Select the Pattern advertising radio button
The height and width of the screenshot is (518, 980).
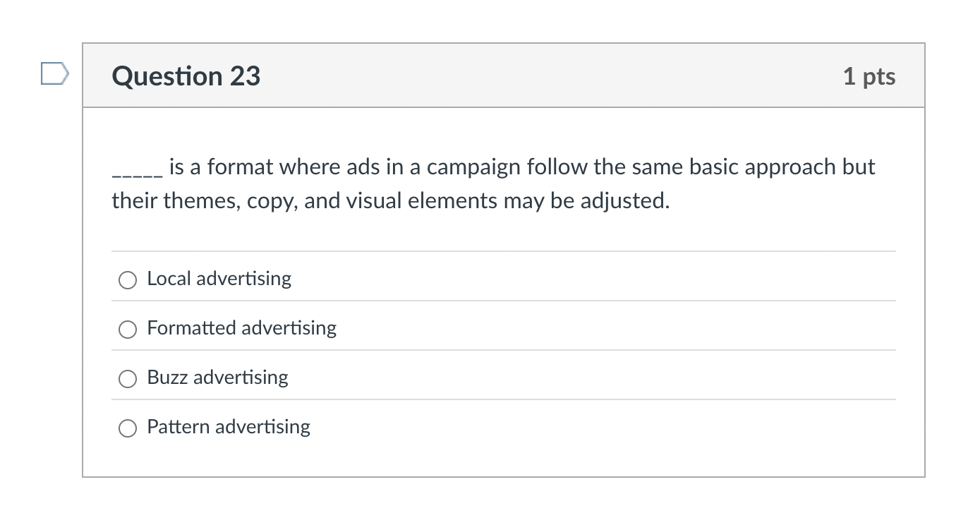pos(127,428)
